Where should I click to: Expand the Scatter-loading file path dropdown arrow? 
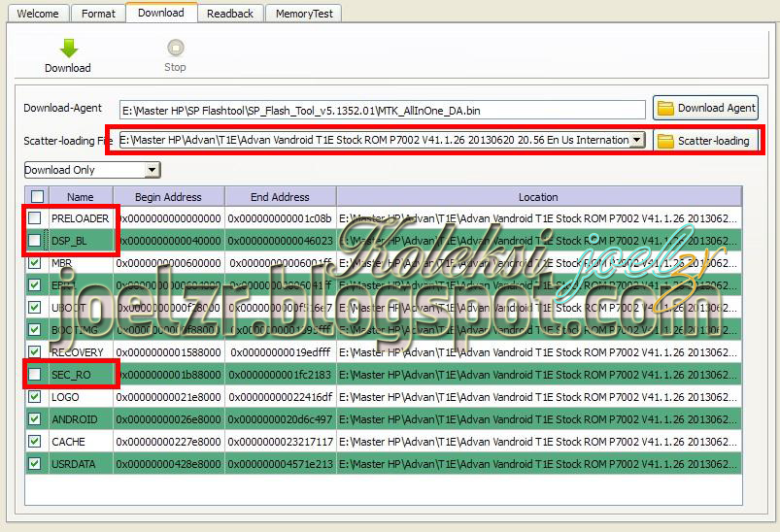(637, 140)
